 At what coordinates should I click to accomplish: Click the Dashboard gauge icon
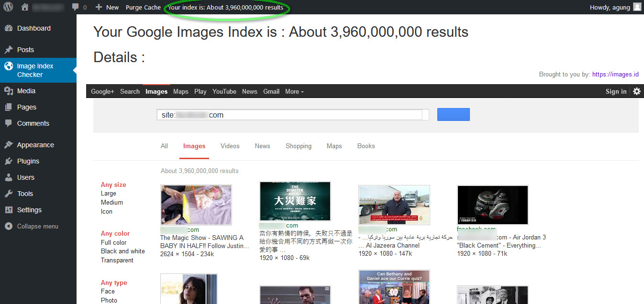click(8, 28)
